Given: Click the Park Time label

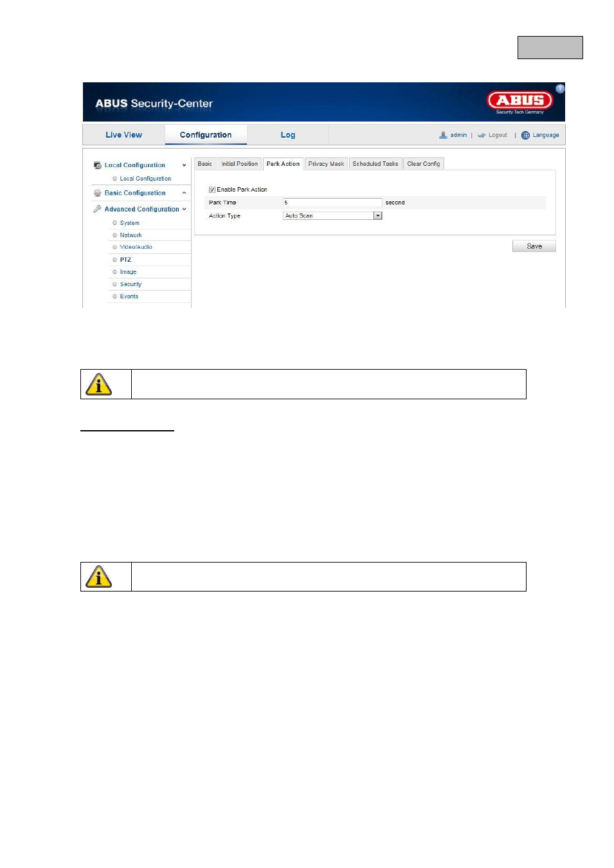Looking at the screenshot, I should tap(222, 203).
